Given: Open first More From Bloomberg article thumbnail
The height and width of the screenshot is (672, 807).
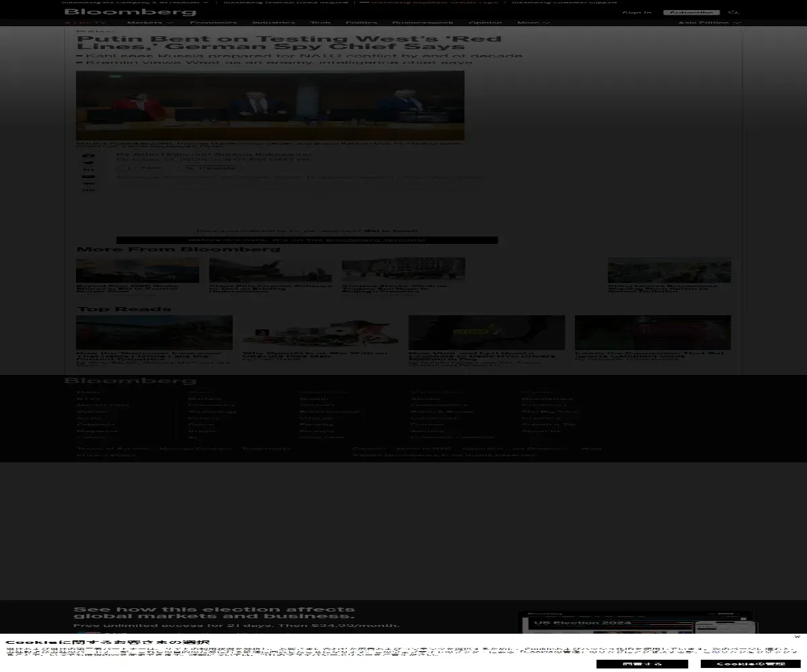Looking at the screenshot, I should pyautogui.click(x=138, y=269).
